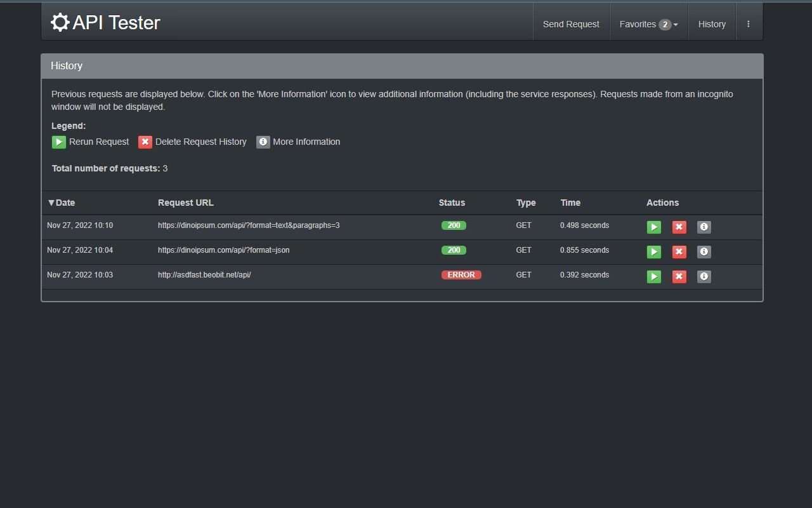Switch to the History navigation item
The width and height of the screenshot is (812, 508).
712,23
